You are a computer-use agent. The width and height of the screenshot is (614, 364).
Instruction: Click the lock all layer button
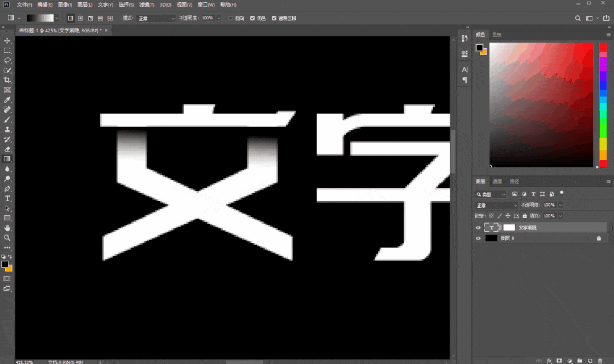[x=526, y=216]
